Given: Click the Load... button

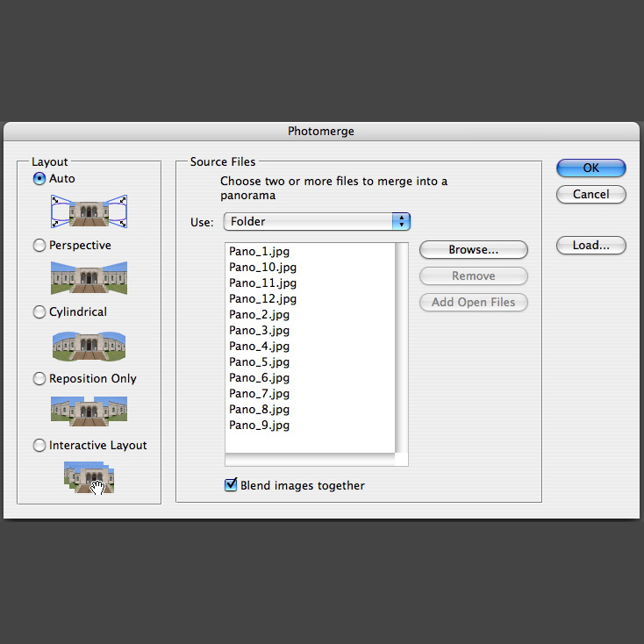Looking at the screenshot, I should click(x=591, y=245).
